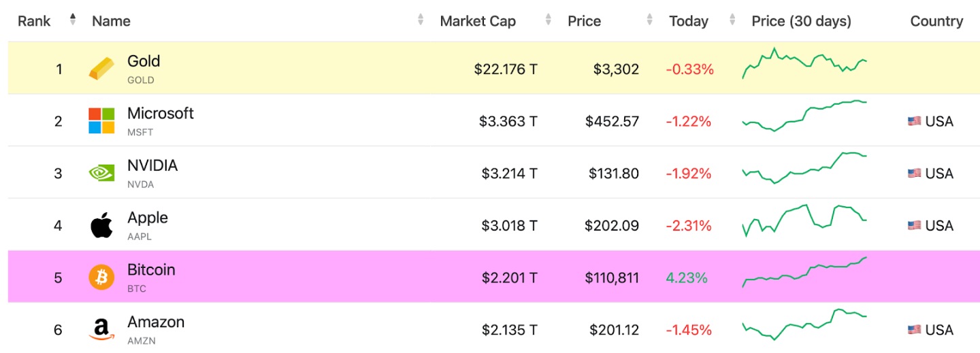This screenshot has height=353, width=980.
Task: Toggle sort arrows beside Price column
Action: point(650,20)
